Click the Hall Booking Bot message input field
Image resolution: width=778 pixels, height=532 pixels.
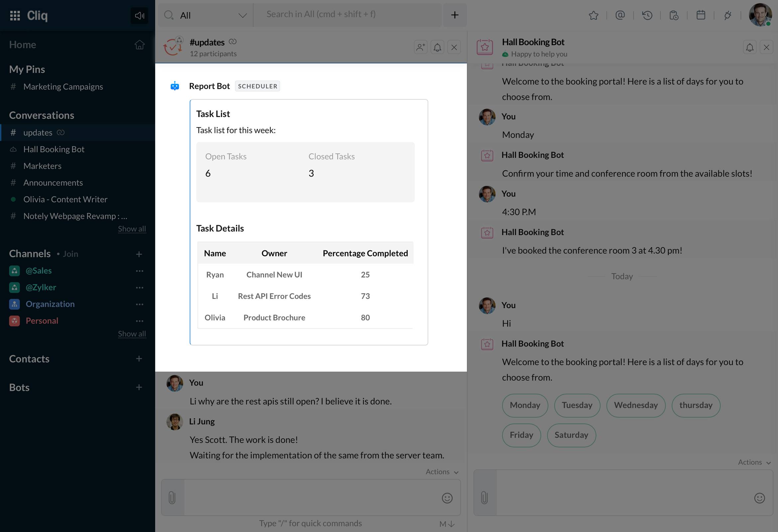(x=624, y=493)
